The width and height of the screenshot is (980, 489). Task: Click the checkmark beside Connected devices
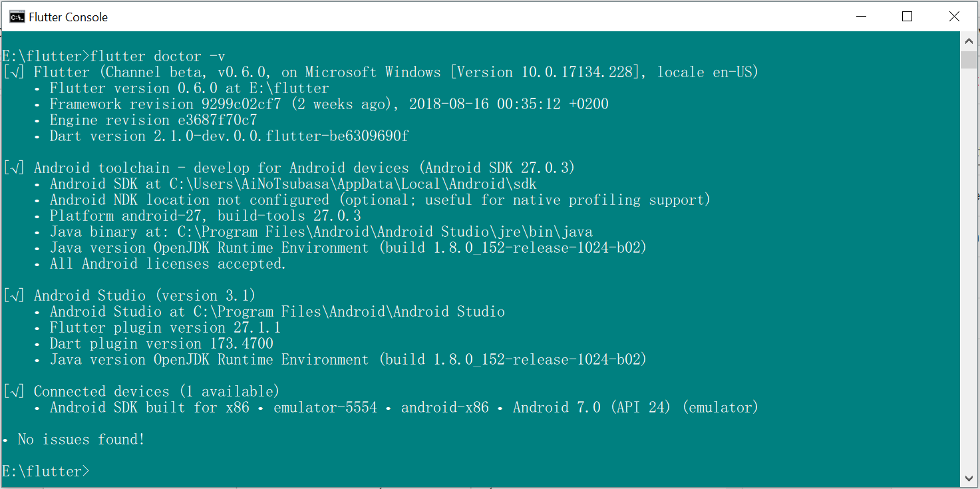click(14, 391)
